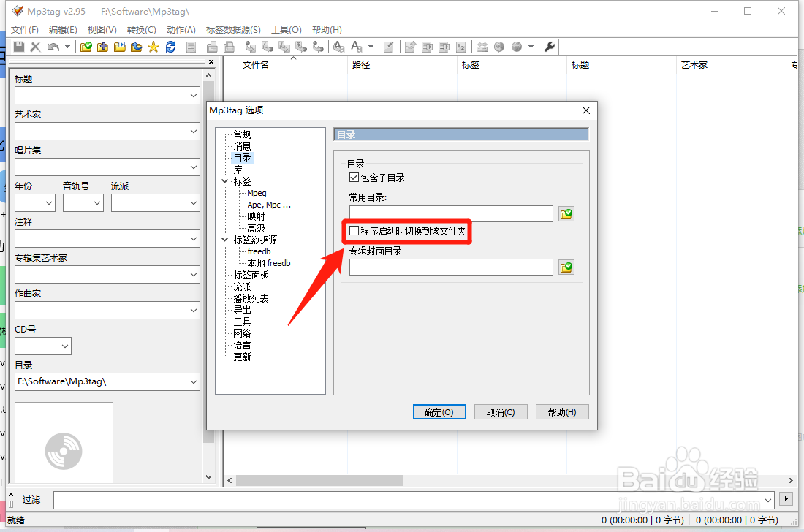Open the 工具(O) menu
The width and height of the screenshot is (804, 532).
(287, 29)
